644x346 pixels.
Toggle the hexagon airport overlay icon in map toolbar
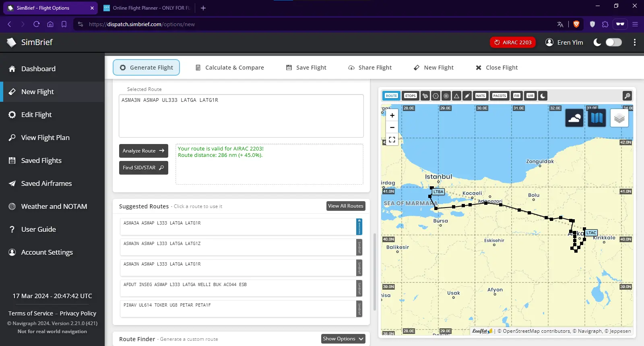pyautogui.click(x=436, y=96)
